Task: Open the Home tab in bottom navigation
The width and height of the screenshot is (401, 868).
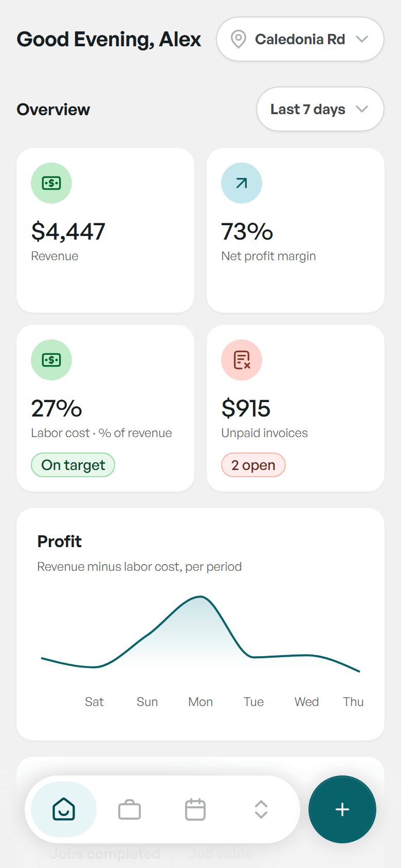Action: 64,809
